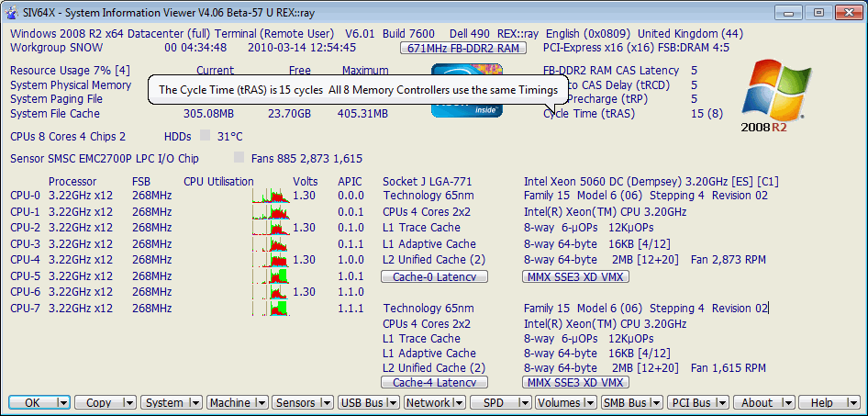The image size is (868, 416).
Task: Expand the Network dropdown arrow
Action: [460, 403]
